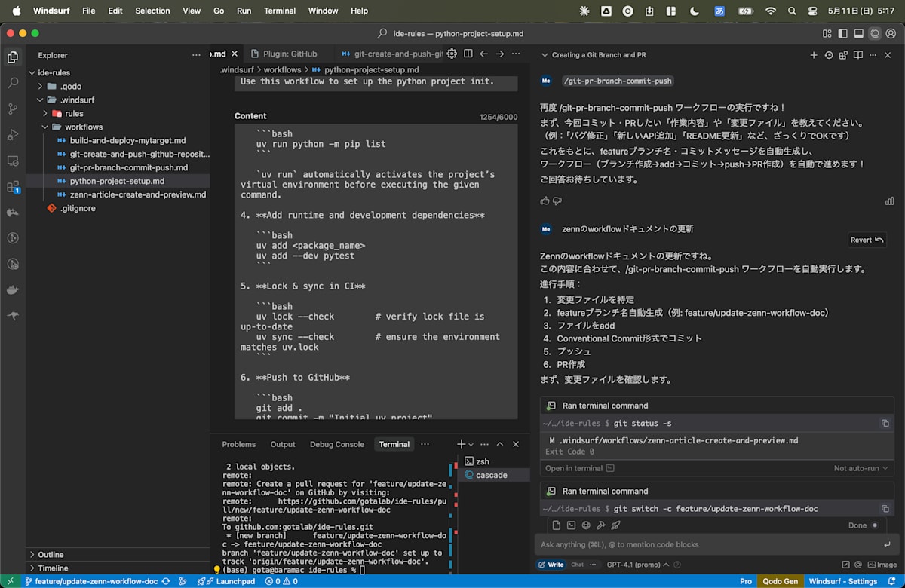This screenshot has width=905, height=588.
Task: Copy the git switch -c command
Action: pos(885,509)
